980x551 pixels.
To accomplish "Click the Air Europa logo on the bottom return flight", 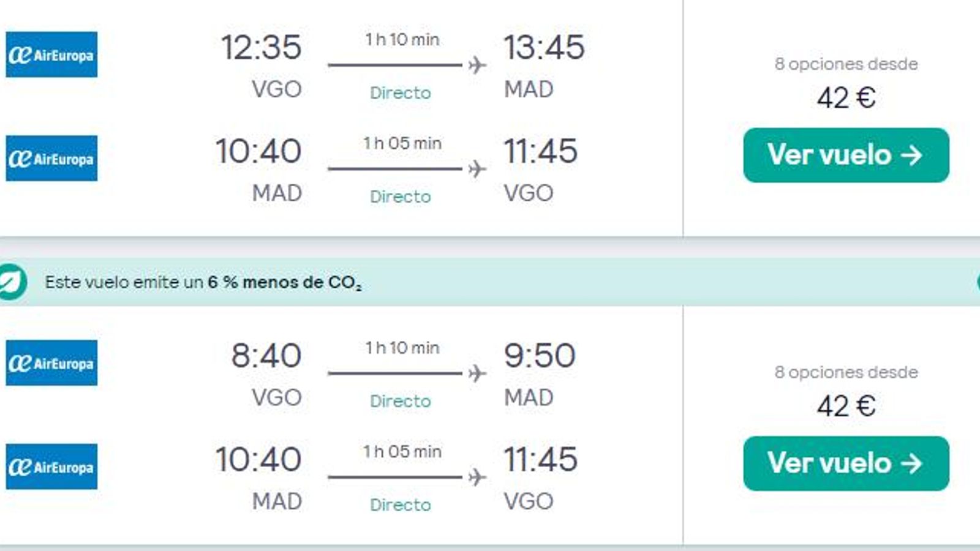I will pos(51,467).
